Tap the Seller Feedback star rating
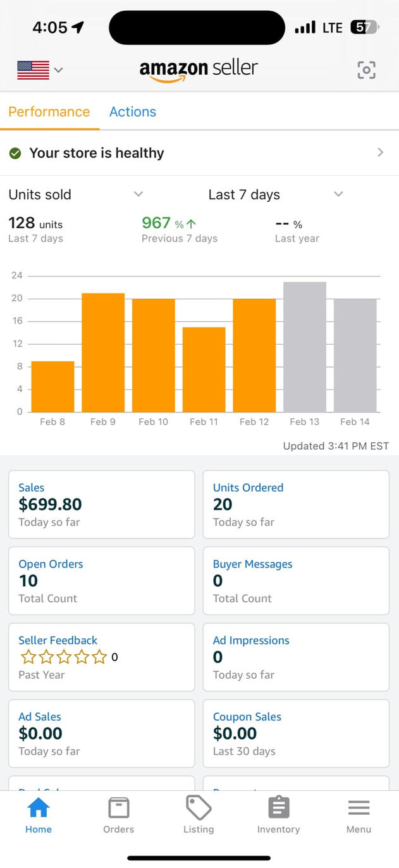 tap(64, 657)
